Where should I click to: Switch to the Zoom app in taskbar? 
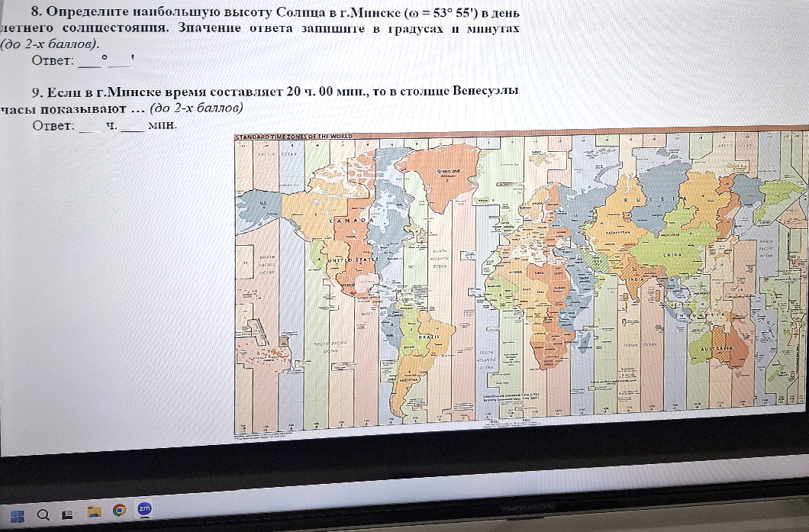coord(143,508)
